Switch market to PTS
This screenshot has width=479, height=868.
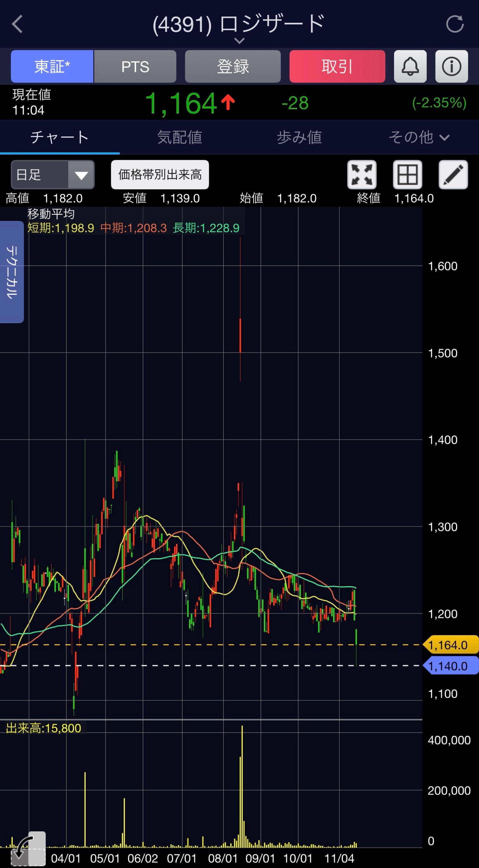(135, 66)
